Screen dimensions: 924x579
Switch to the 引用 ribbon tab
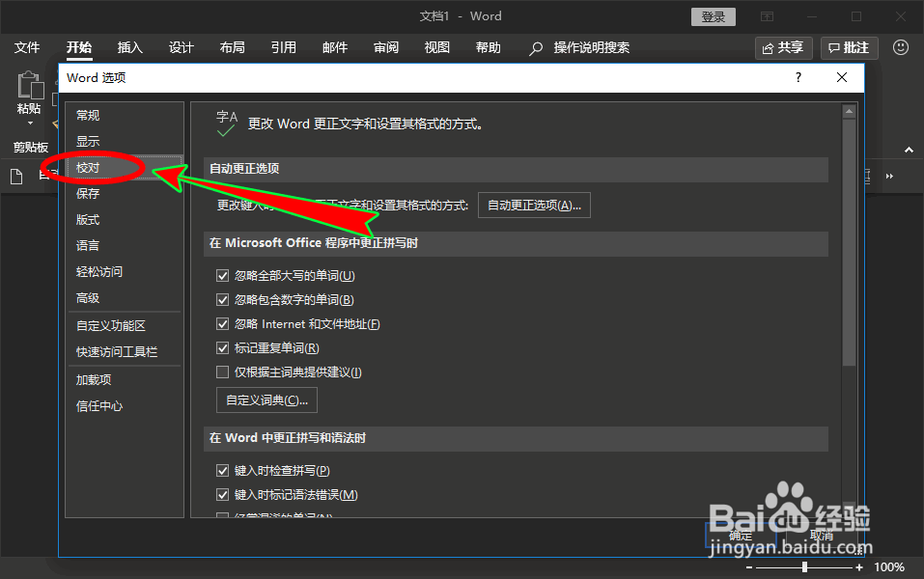pyautogui.click(x=284, y=47)
